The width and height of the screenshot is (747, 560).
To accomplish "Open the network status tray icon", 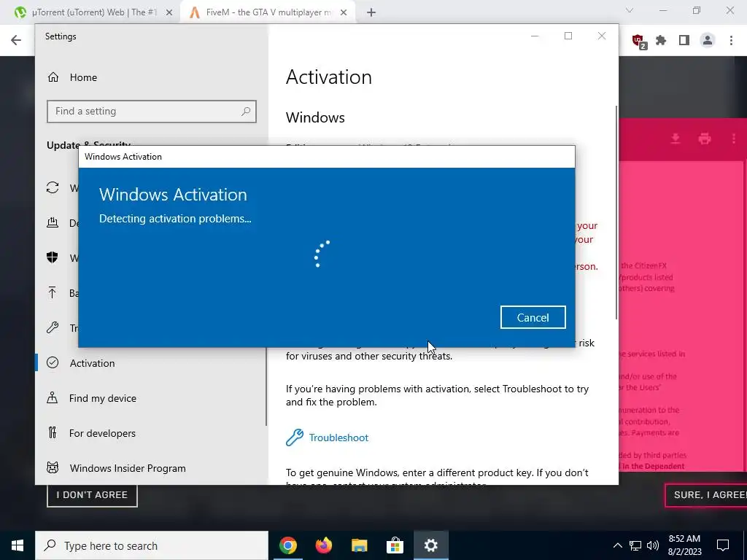I will (635, 545).
